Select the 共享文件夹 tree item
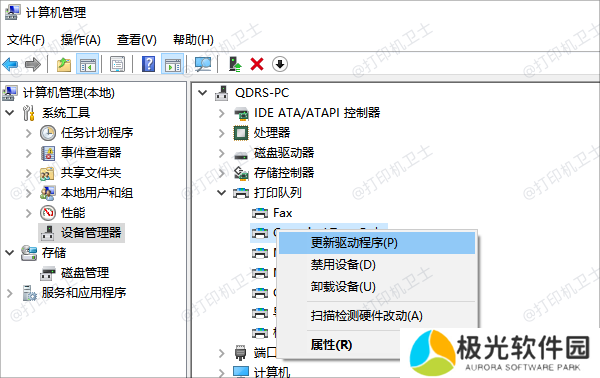The width and height of the screenshot is (600, 378). (91, 173)
